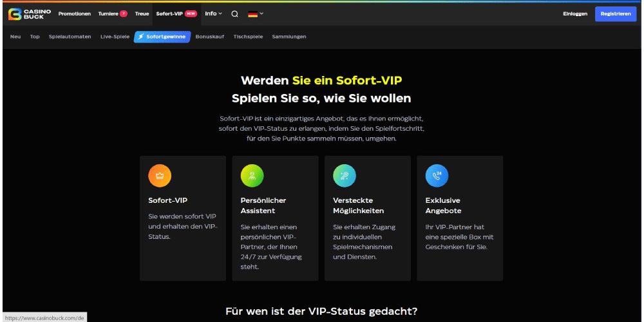This screenshot has height=322, width=644.
Task: Open the Bonuskauf category
Action: (x=210, y=37)
